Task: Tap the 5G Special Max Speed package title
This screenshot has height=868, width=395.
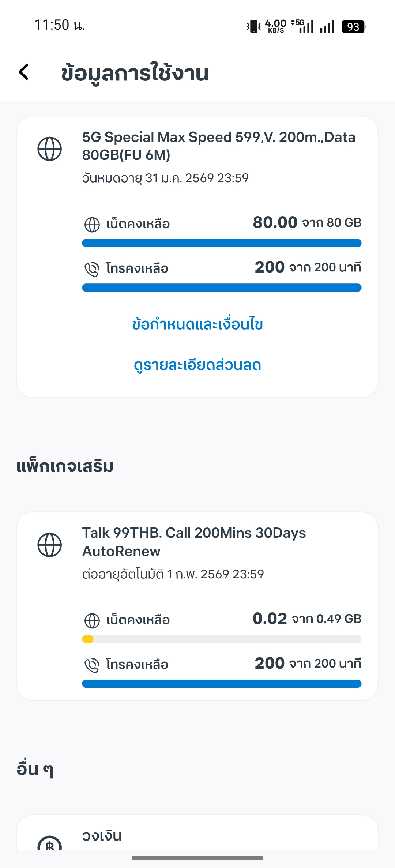Action: 219,146
